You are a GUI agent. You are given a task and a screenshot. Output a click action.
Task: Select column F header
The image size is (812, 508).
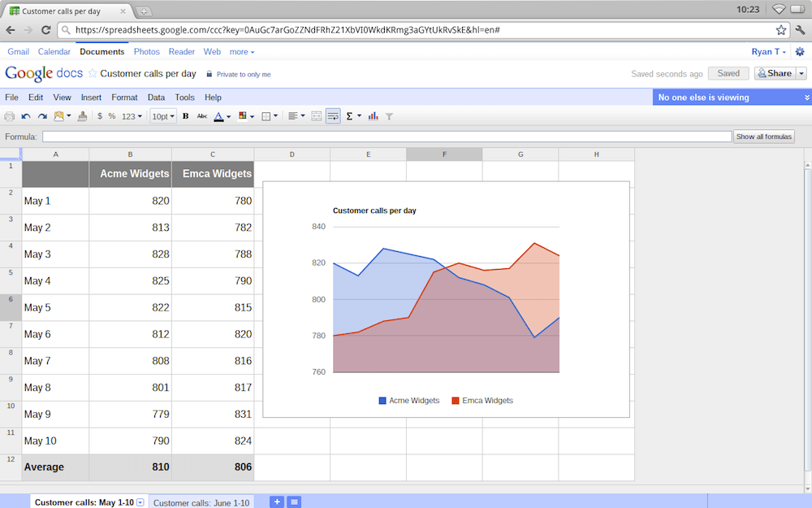(444, 154)
